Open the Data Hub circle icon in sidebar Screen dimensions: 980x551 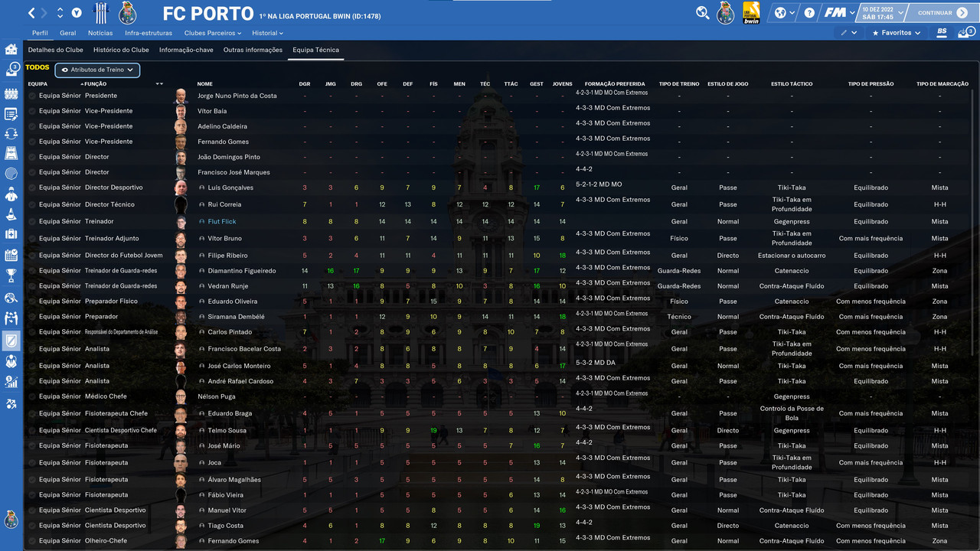11,174
